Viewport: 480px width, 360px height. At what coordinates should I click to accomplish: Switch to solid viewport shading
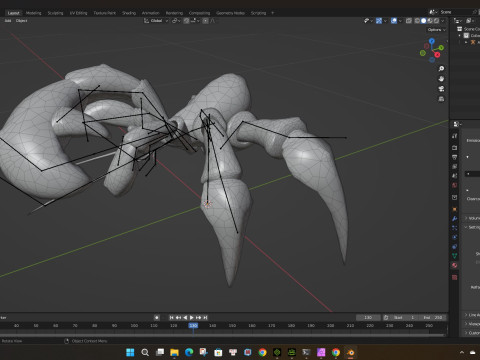pyautogui.click(x=423, y=21)
